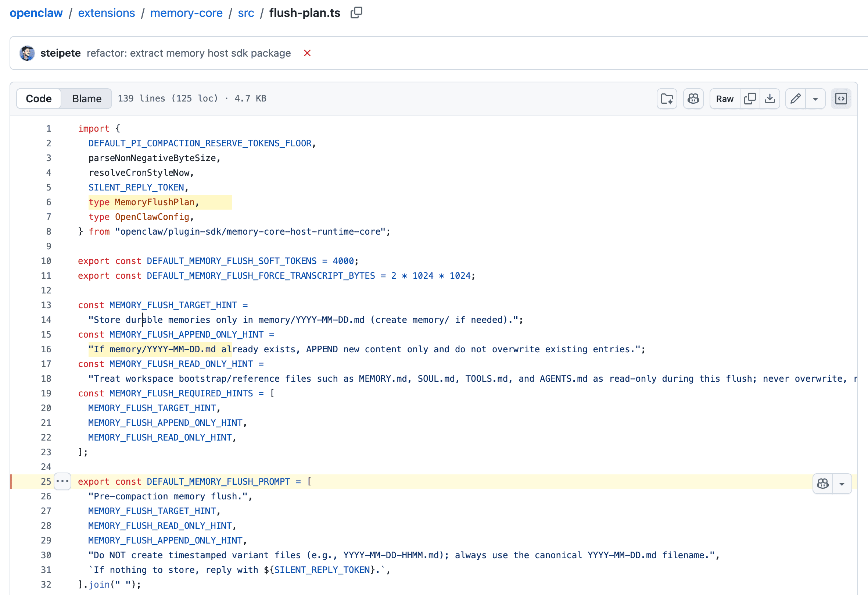This screenshot has width=868, height=595.
Task: Download the raw file icon
Action: (x=770, y=99)
